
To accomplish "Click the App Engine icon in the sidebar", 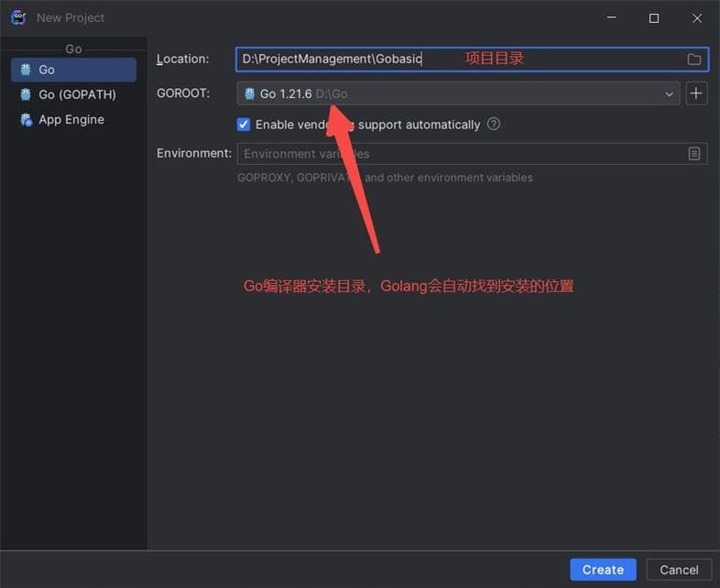I will pyautogui.click(x=26, y=120).
